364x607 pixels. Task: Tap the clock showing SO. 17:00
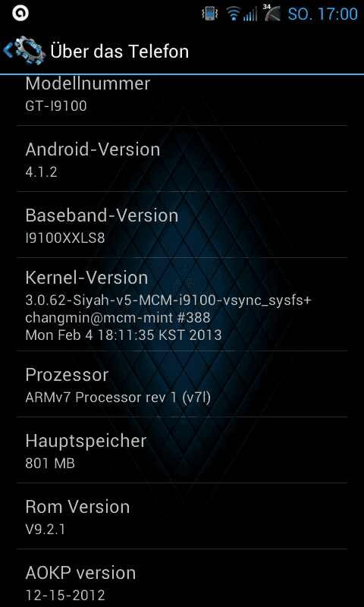(x=323, y=14)
